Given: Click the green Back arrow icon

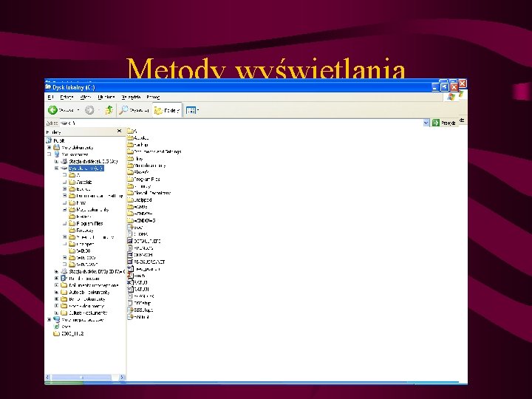Looking at the screenshot, I should (x=52, y=110).
